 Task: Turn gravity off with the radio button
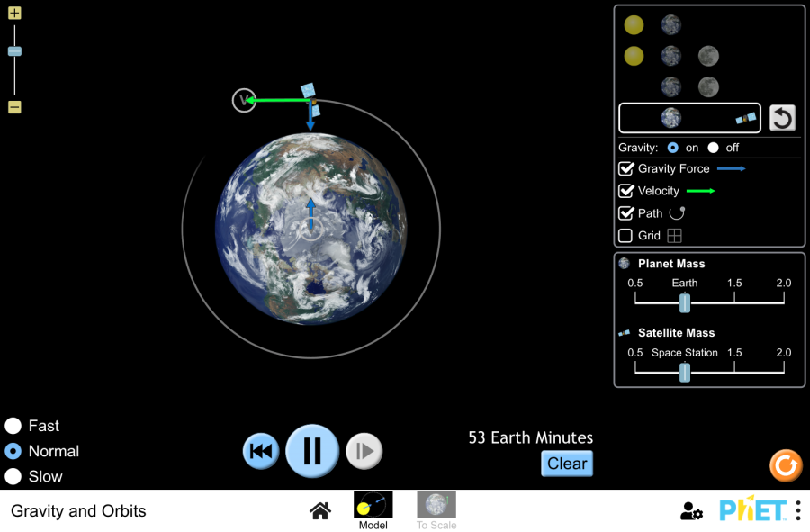click(x=714, y=148)
